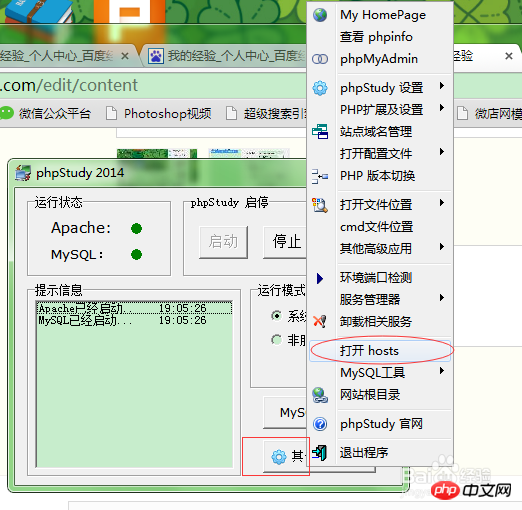522x510 pixels.
Task: Click the phpMyAdmin link-rings icon
Action: click(320, 59)
